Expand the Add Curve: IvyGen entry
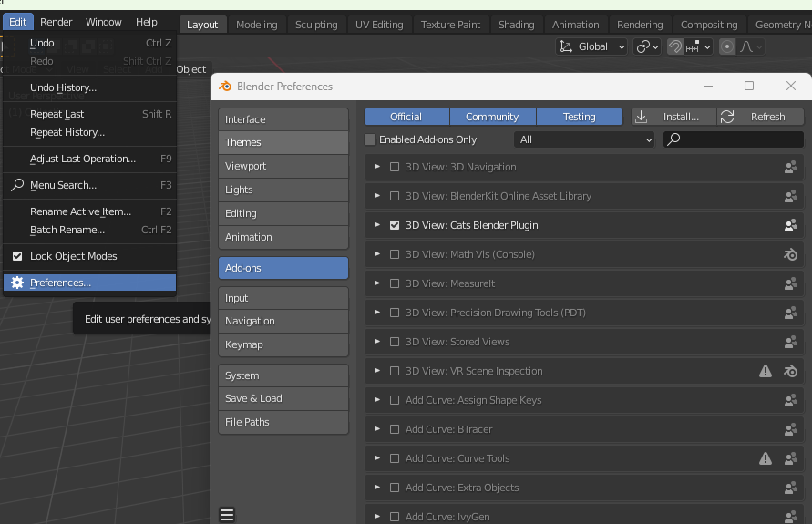The height and width of the screenshot is (524, 812). (377, 517)
